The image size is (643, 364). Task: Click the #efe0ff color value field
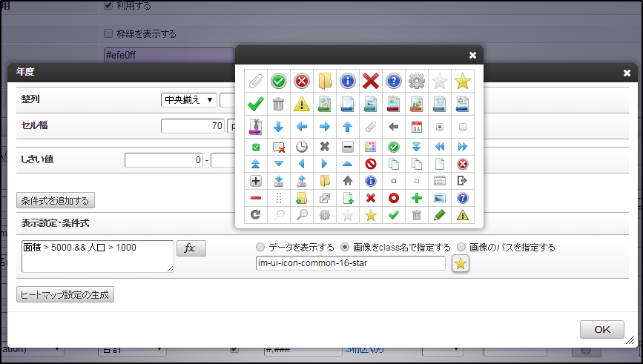[x=169, y=54]
